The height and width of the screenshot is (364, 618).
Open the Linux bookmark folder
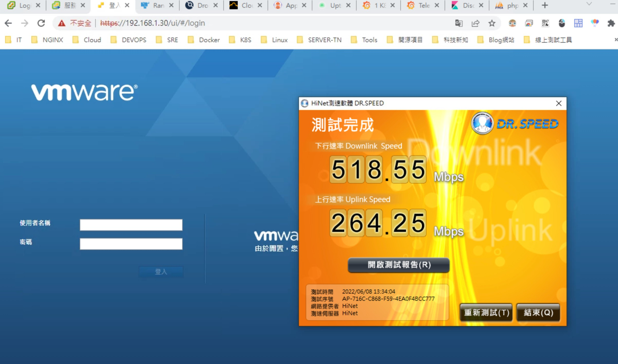pyautogui.click(x=274, y=40)
